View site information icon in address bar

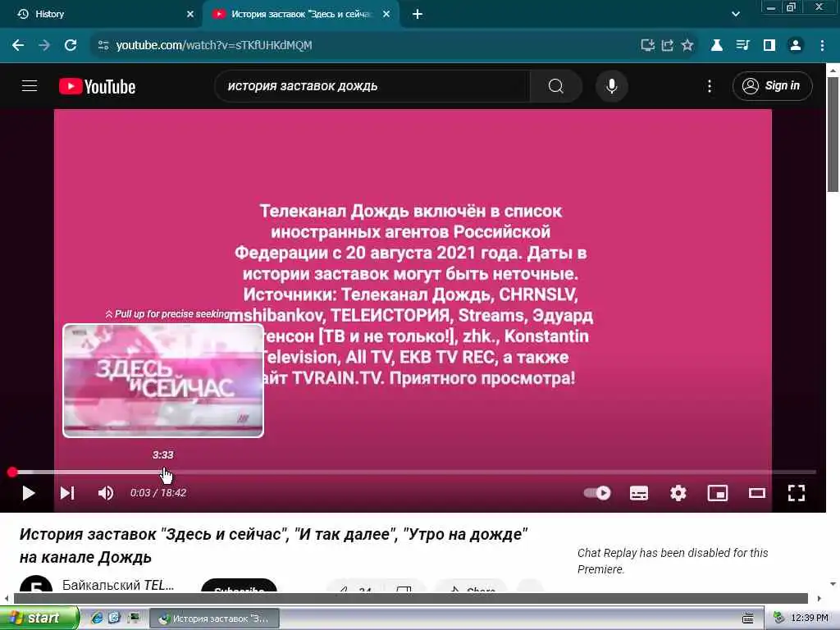[103, 45]
